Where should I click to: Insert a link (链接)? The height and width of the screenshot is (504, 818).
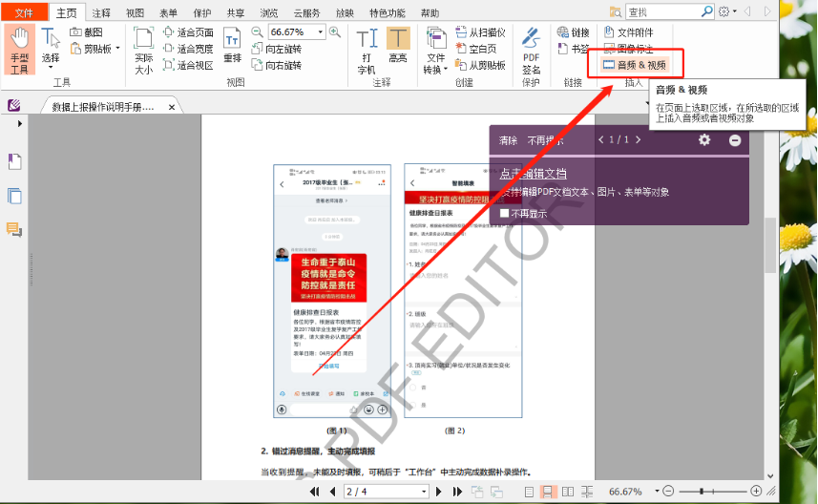(x=573, y=32)
